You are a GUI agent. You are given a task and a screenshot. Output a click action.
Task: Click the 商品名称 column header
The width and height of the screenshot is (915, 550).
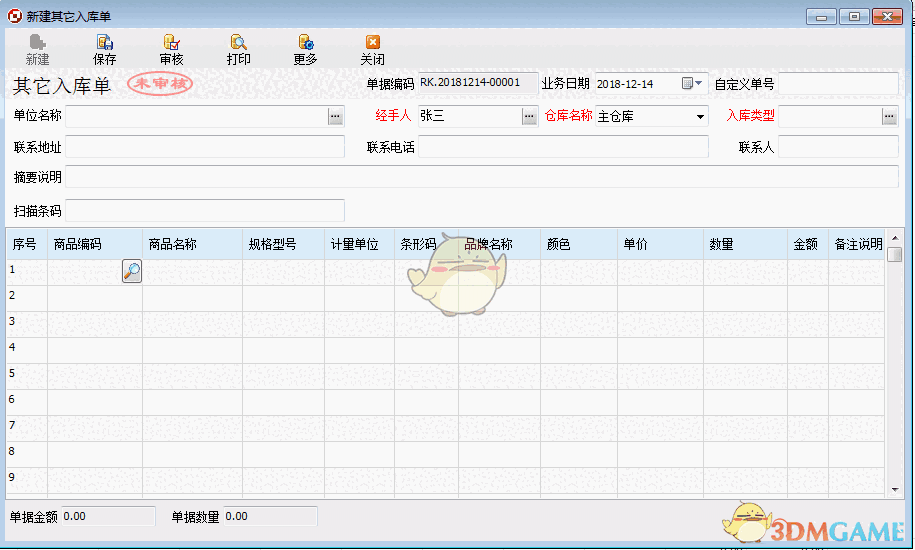[x=193, y=244]
